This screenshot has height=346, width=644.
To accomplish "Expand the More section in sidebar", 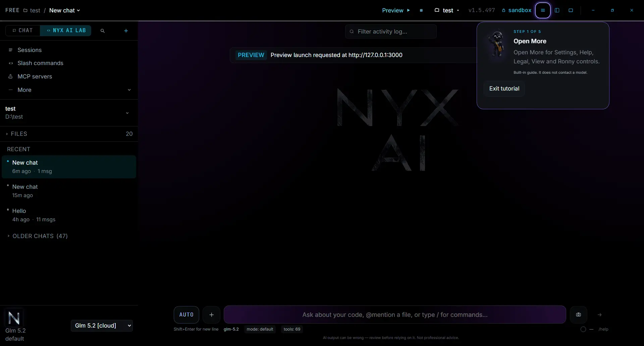I will point(69,90).
